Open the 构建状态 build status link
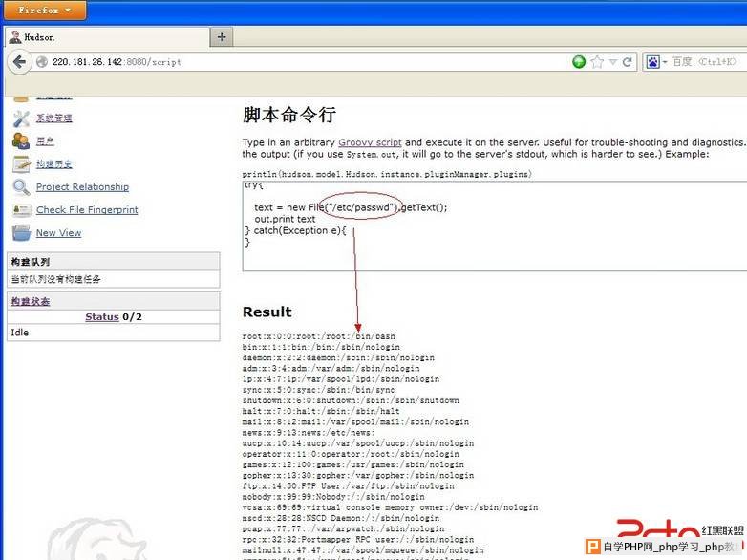 [31, 301]
